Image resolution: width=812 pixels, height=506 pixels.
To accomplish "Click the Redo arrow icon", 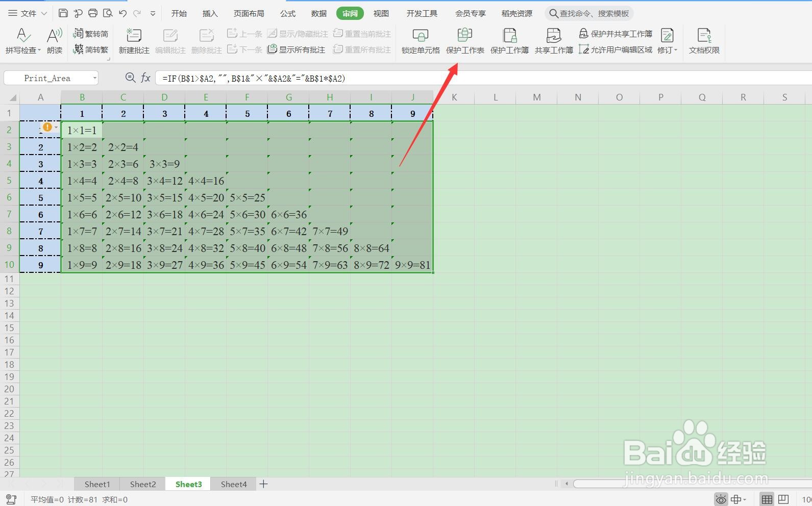I will coord(137,13).
